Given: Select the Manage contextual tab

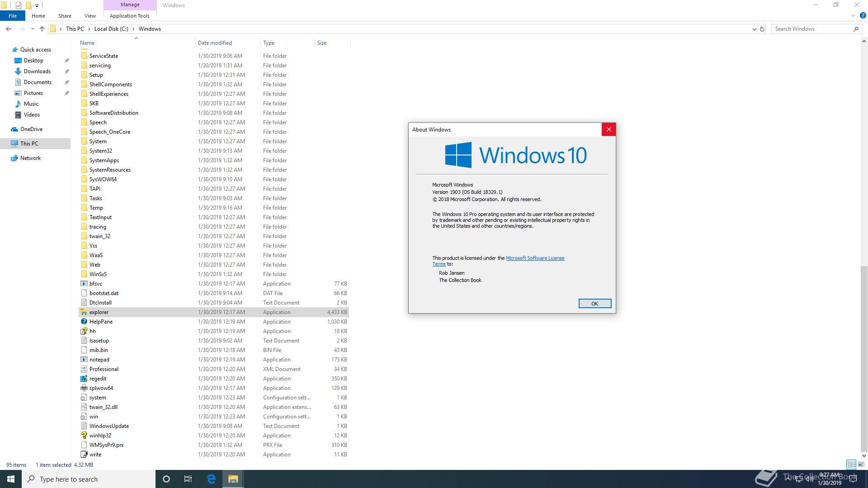Looking at the screenshot, I should point(130,5).
